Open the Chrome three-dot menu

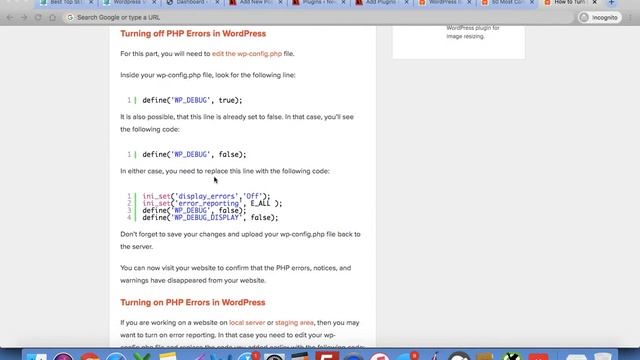631,18
